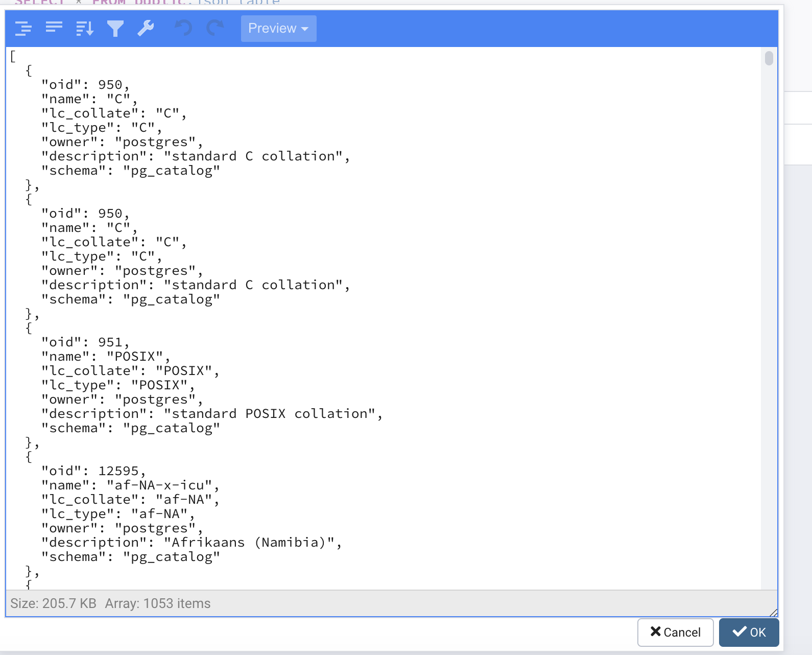Click the resize handle at dialog corner
Viewport: 812px width, 655px height.
773,612
